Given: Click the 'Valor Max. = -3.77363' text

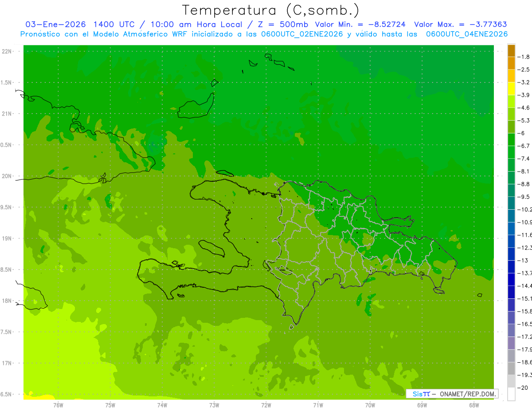Looking at the screenshot, I should click(460, 25).
